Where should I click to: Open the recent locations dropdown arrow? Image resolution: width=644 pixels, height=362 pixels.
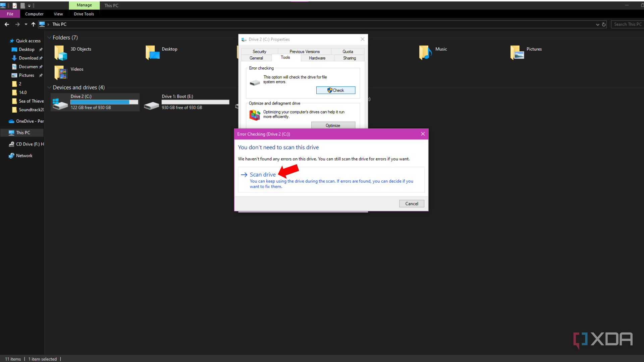coord(26,24)
